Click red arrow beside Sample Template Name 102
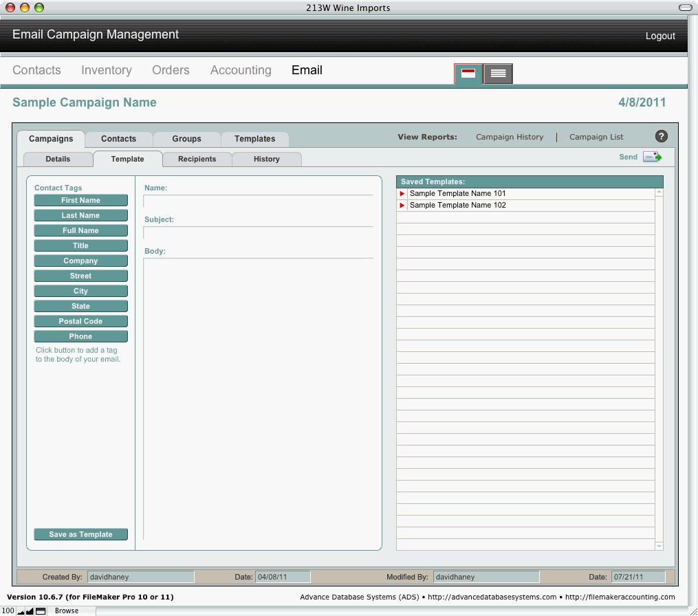Image resolution: width=698 pixels, height=616 pixels. click(402, 205)
